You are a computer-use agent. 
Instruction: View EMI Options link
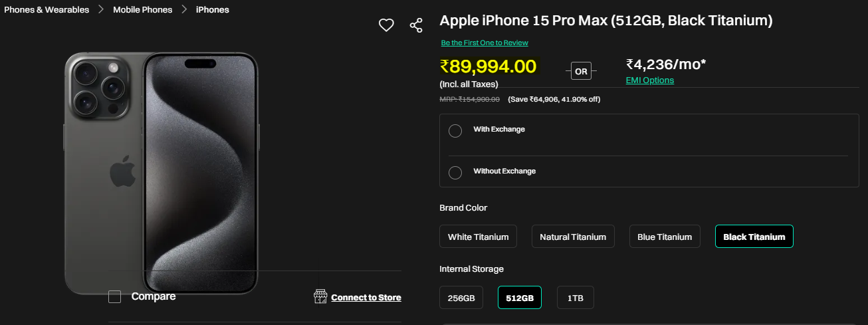650,80
